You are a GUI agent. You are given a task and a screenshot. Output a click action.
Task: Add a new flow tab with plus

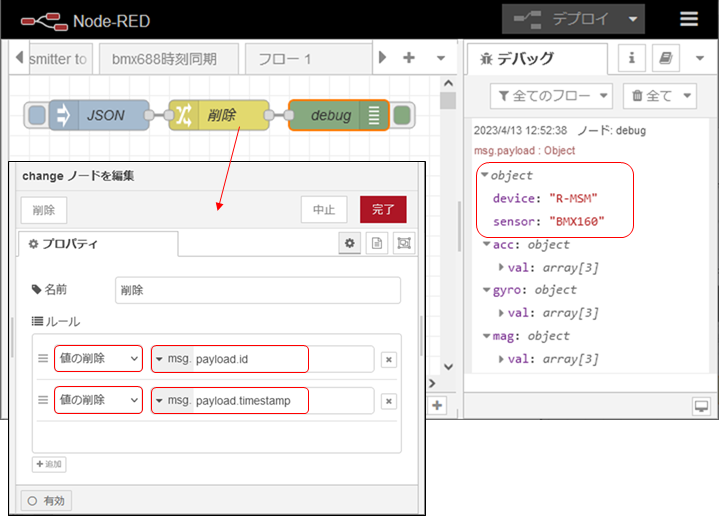pyautogui.click(x=409, y=58)
